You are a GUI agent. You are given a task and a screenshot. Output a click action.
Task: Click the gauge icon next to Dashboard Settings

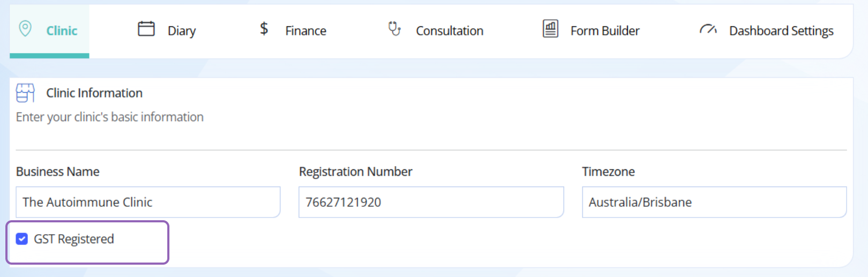708,29
